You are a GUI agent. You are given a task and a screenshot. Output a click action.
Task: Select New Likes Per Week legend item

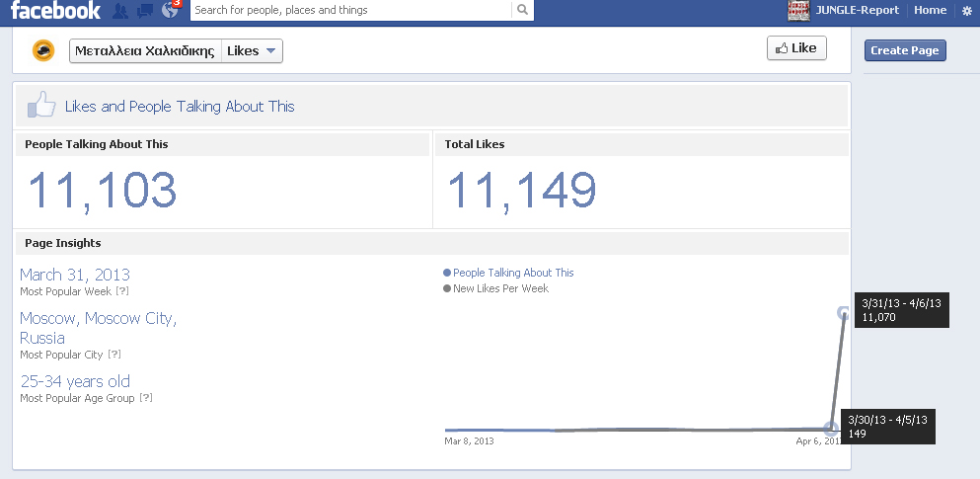[495, 288]
